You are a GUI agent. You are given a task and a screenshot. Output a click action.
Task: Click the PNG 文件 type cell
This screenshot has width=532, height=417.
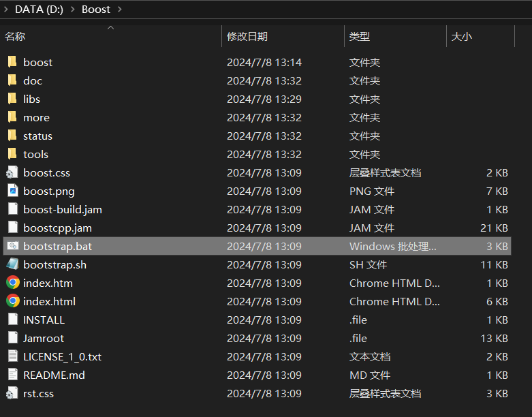tap(371, 191)
